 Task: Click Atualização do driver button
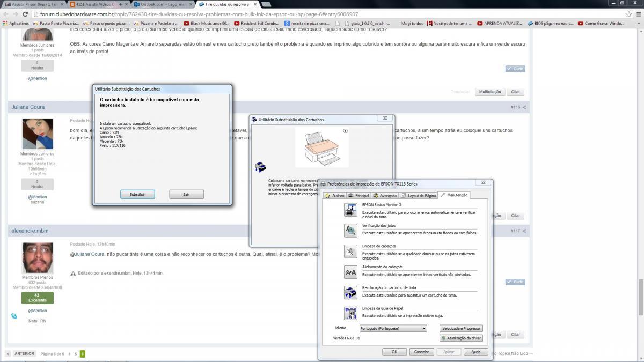coord(461,338)
